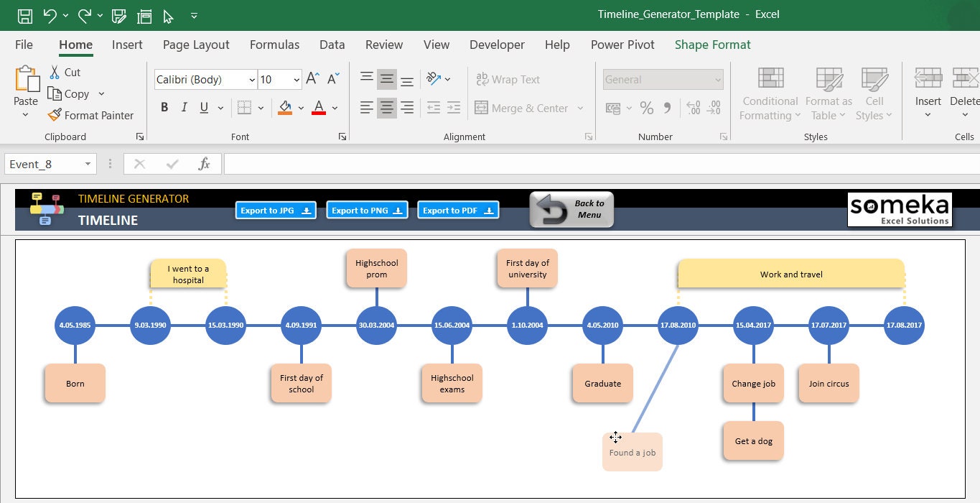The height and width of the screenshot is (503, 980).
Task: Toggle horizontal Center alignment
Action: click(387, 108)
